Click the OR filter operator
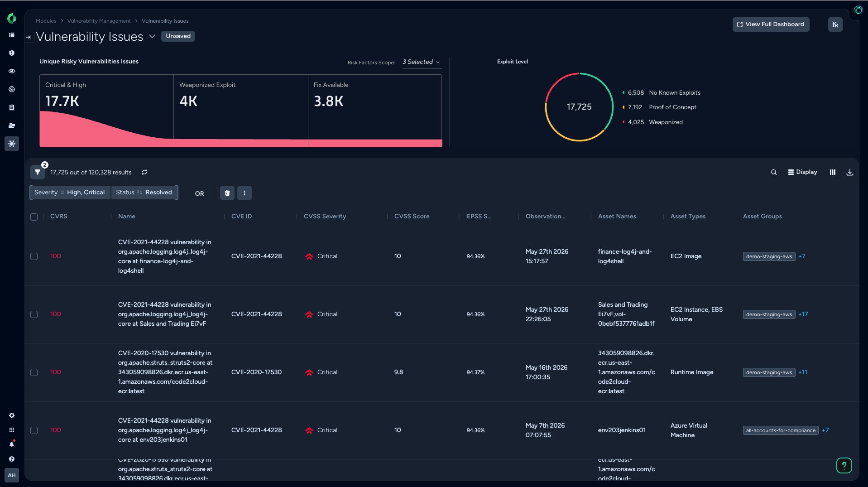Screen dimensions: 868x487 (200, 193)
